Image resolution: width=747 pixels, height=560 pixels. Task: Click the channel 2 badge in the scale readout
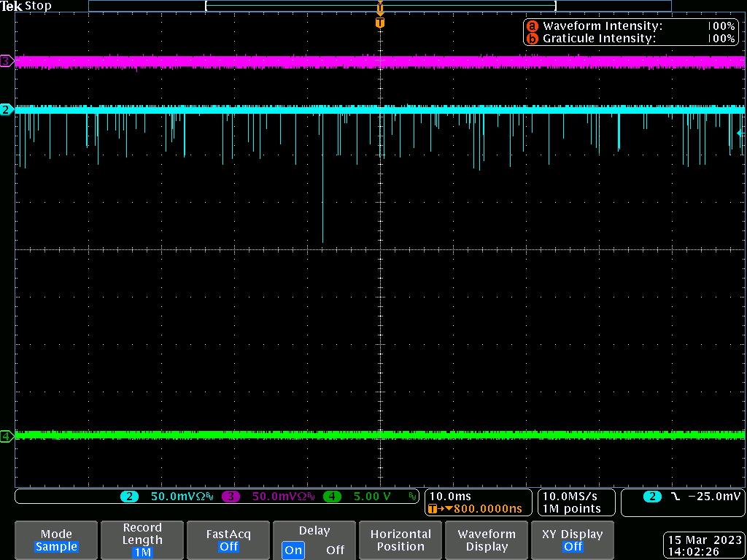[129, 497]
